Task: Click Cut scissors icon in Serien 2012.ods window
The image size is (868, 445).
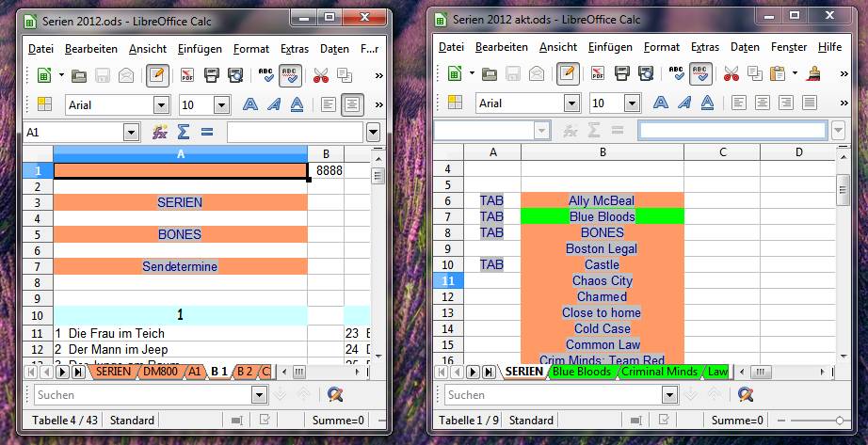Action: click(x=320, y=75)
